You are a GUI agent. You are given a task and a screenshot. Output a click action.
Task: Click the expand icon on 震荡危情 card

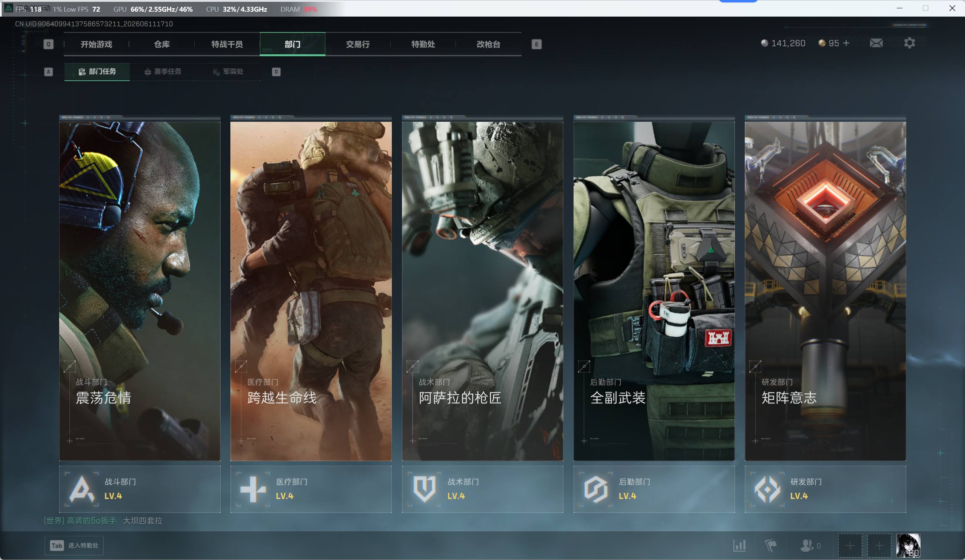(70, 367)
